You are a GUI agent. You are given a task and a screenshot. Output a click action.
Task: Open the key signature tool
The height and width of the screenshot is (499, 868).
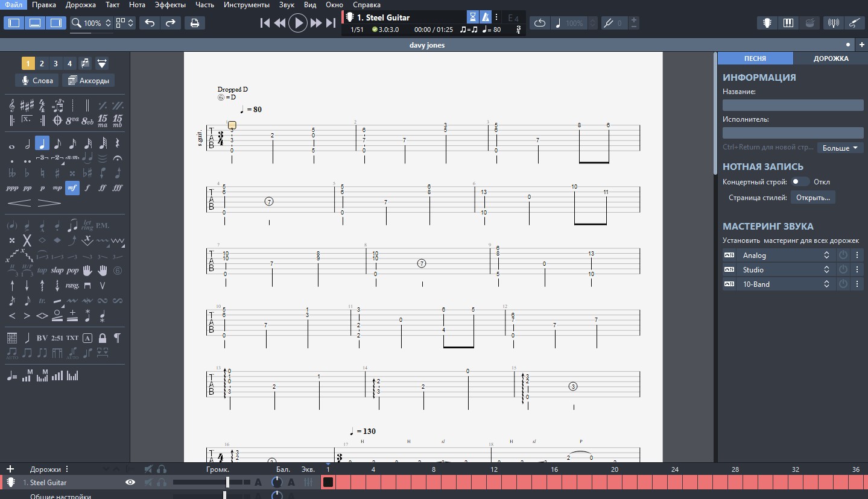[27, 106]
